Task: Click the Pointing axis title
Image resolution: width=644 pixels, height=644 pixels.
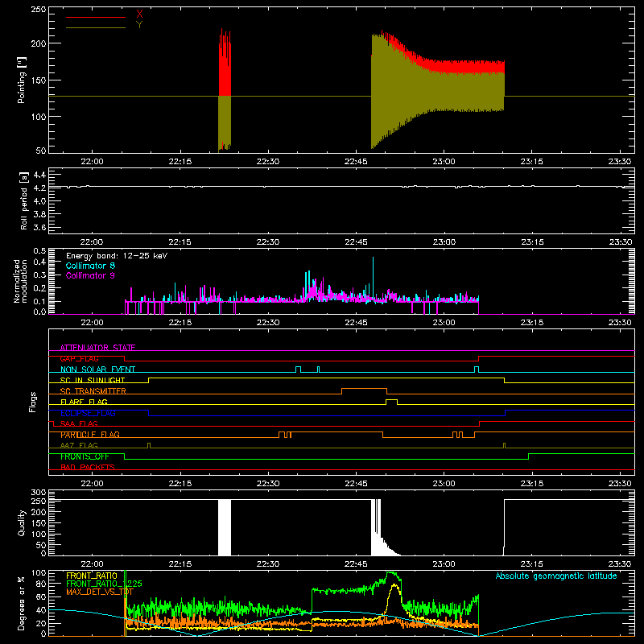Action: coord(22,80)
